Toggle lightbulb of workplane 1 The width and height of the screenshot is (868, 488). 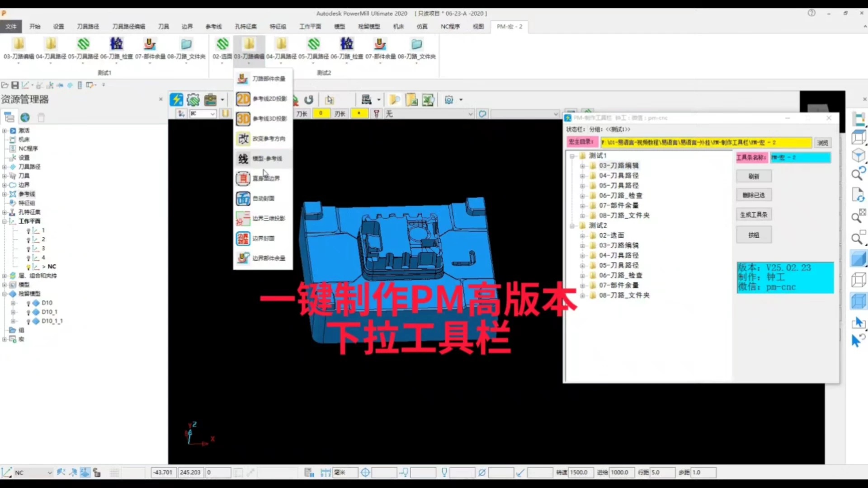point(28,231)
